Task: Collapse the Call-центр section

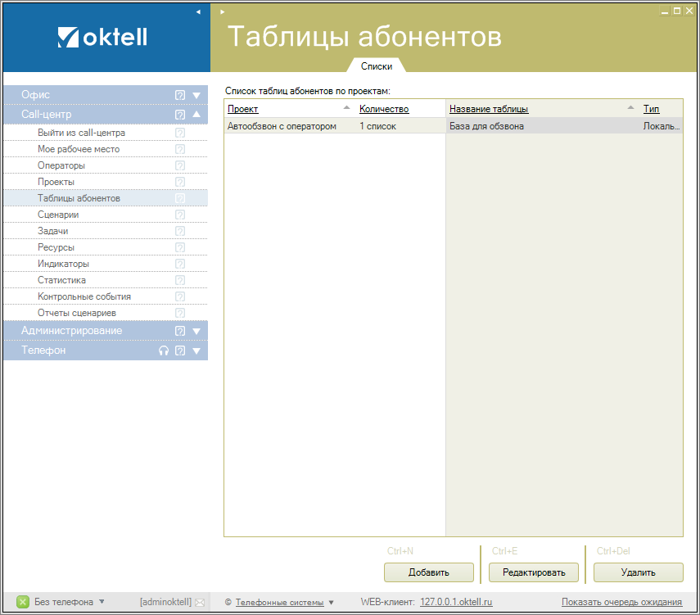Action: [196, 115]
